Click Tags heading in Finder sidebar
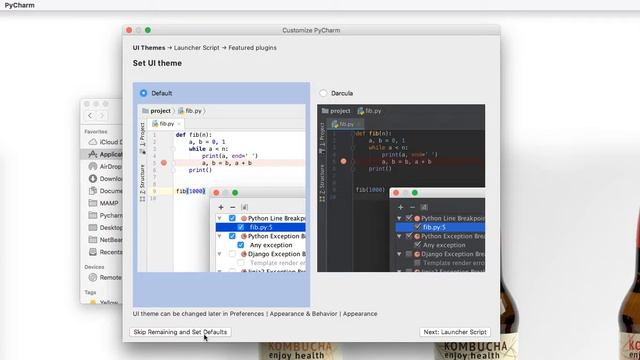Screen dimensions: 640x360 (x=90, y=292)
